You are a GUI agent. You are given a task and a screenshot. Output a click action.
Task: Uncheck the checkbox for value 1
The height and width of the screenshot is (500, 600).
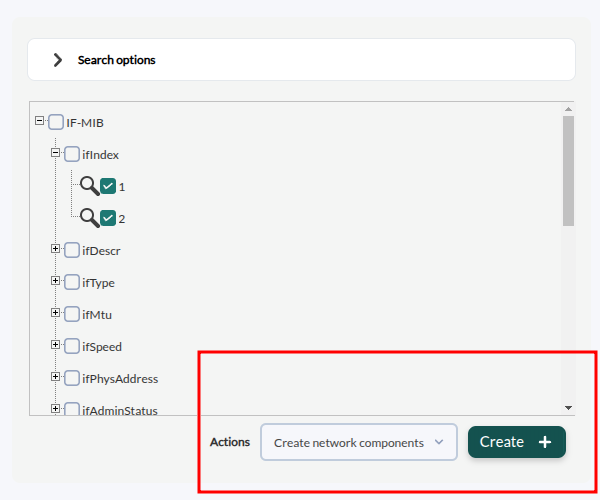pos(108,186)
